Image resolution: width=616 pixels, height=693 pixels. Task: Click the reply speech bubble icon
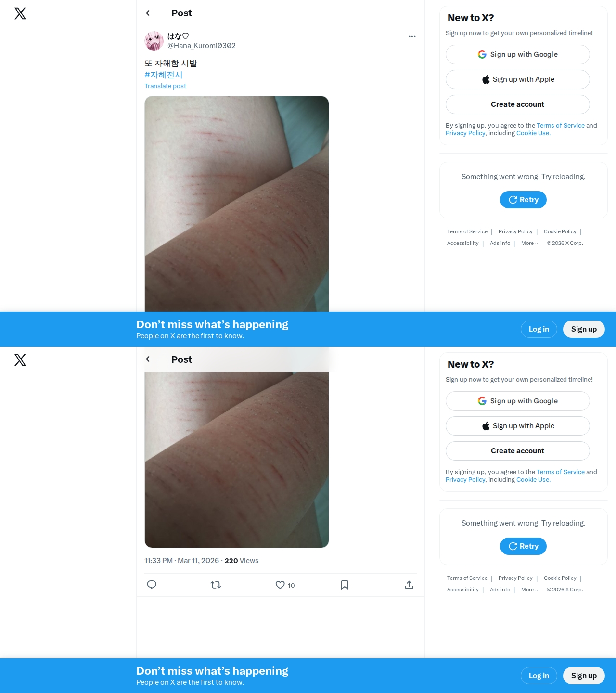pos(152,585)
